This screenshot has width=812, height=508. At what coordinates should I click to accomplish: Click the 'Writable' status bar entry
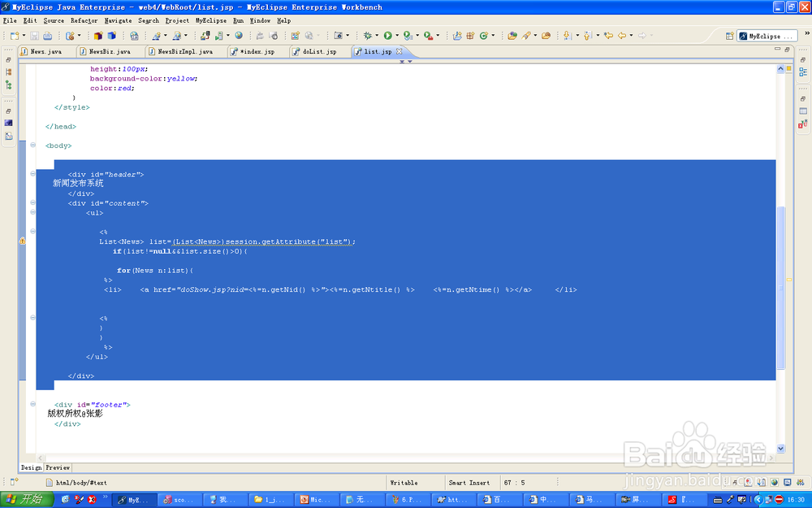404,483
